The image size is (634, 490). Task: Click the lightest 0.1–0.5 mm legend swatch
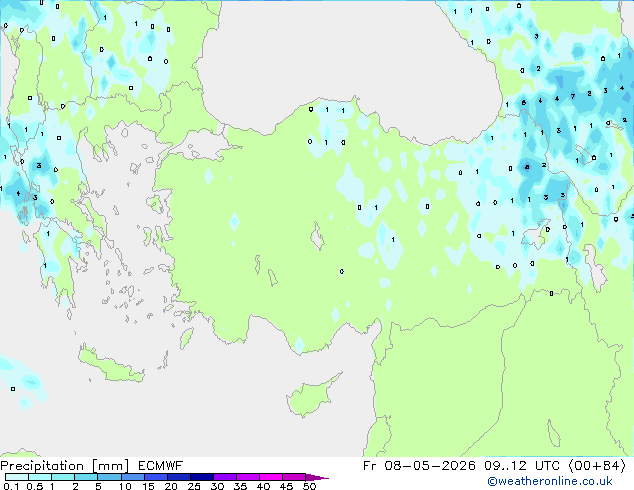point(17,477)
